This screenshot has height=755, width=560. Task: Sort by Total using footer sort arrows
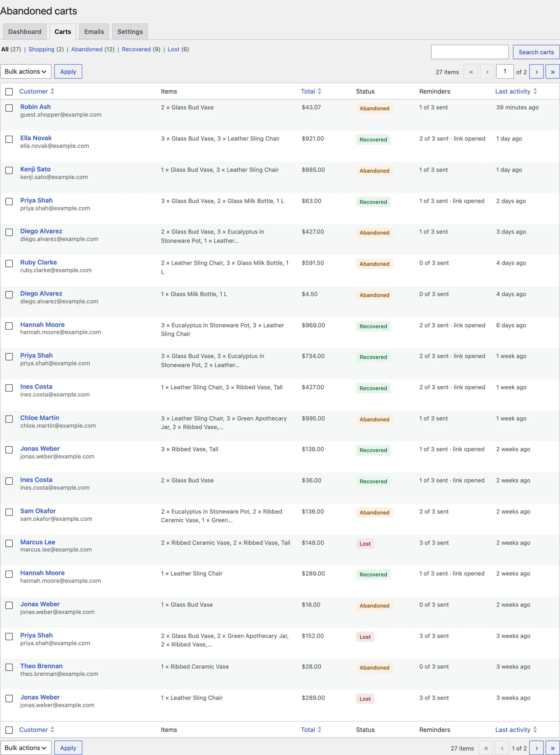319,730
